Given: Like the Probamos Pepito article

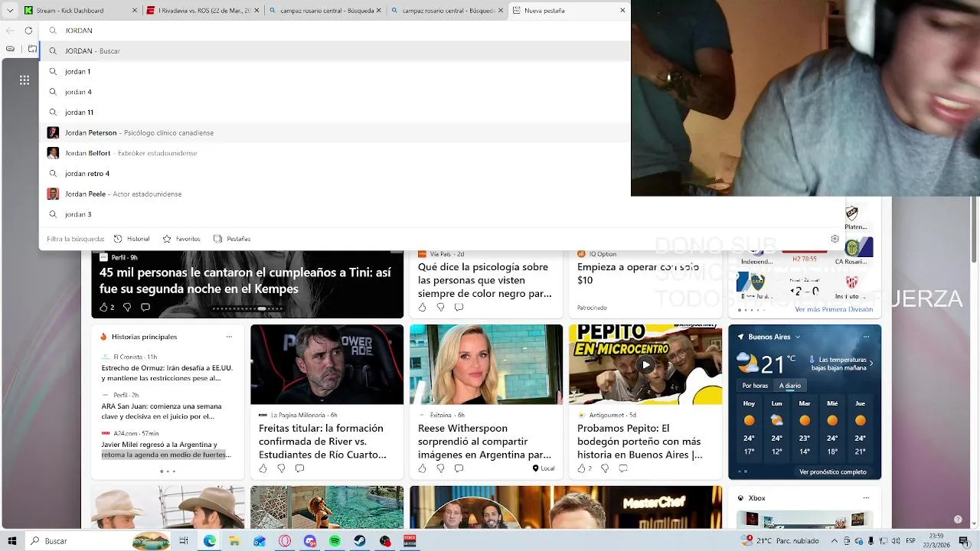Looking at the screenshot, I should tap(583, 468).
